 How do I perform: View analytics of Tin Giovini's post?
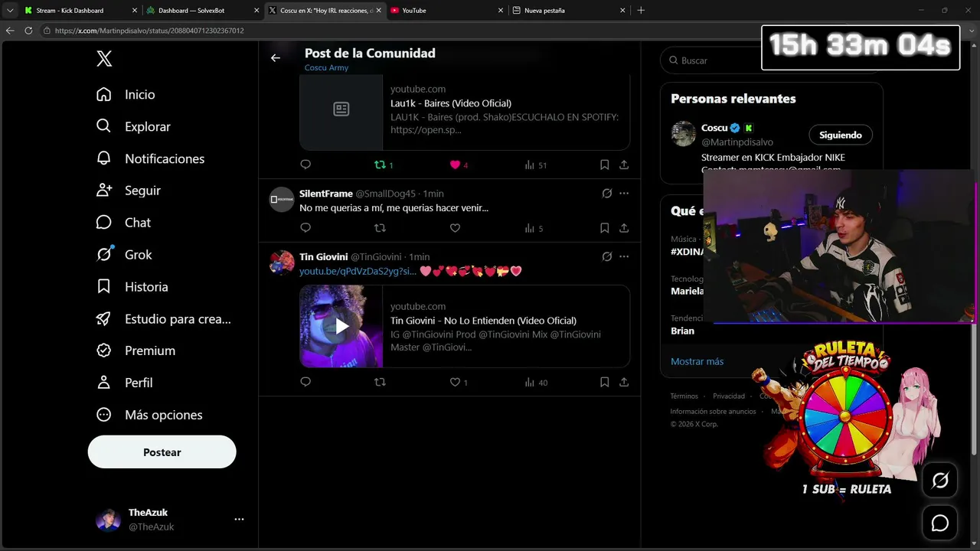[x=536, y=382]
